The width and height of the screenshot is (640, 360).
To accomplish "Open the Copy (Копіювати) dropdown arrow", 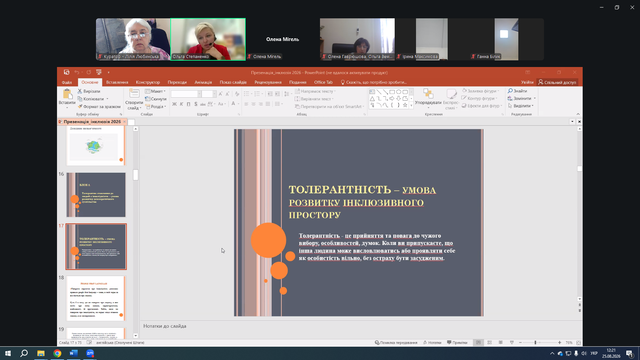I will [107, 99].
